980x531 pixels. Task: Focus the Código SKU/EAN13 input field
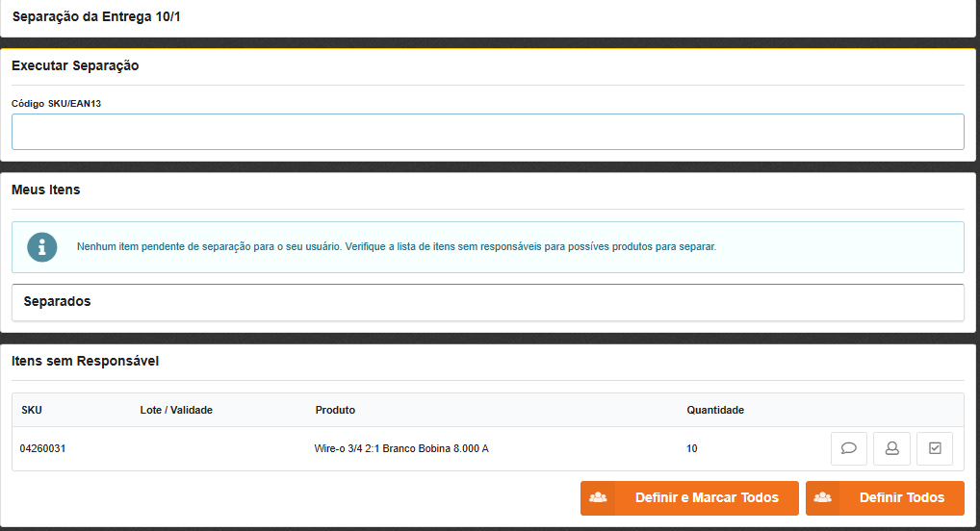tap(487, 132)
